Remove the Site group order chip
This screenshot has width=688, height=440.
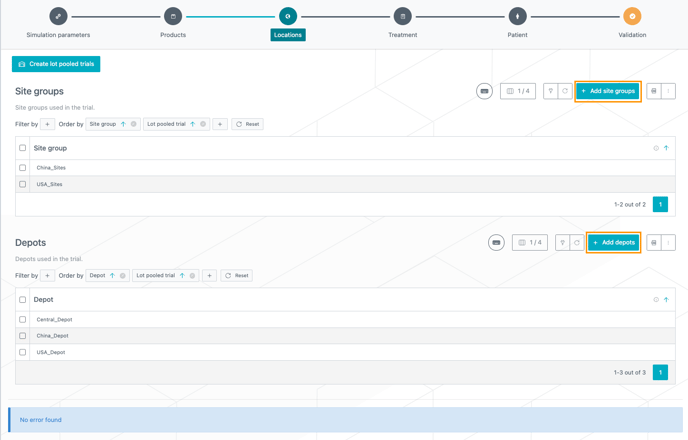[134, 124]
